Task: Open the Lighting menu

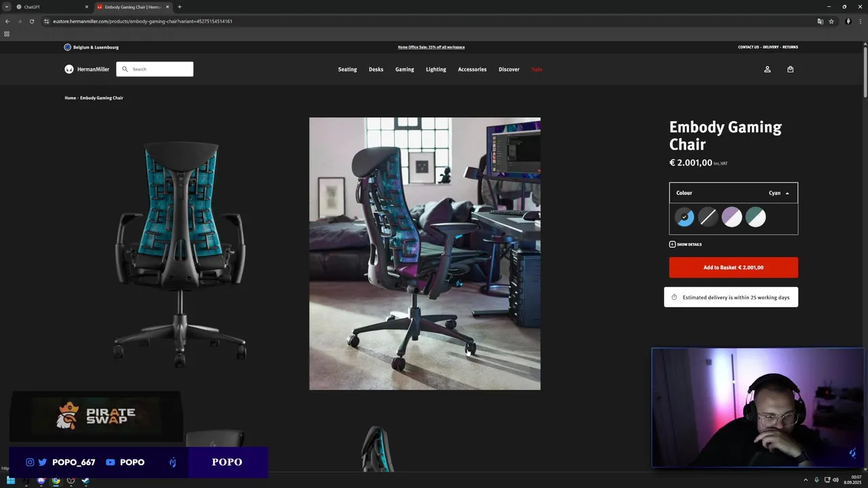Action: pyautogui.click(x=436, y=69)
